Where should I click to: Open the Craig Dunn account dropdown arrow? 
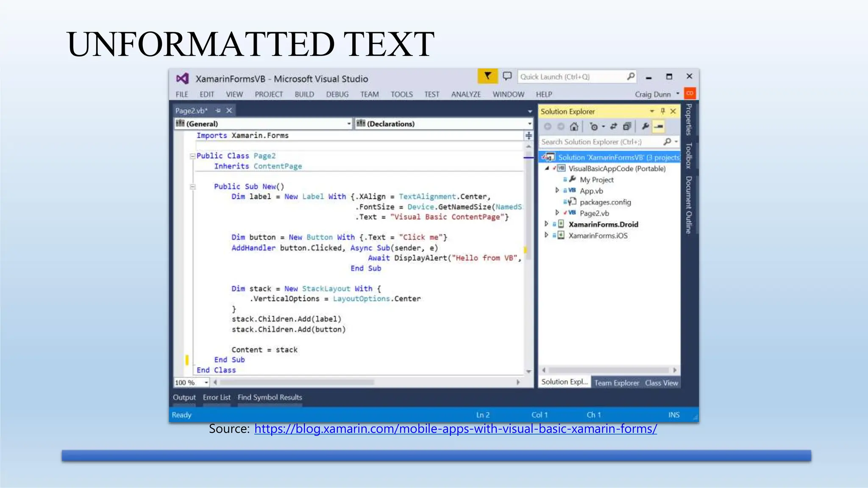coord(678,94)
